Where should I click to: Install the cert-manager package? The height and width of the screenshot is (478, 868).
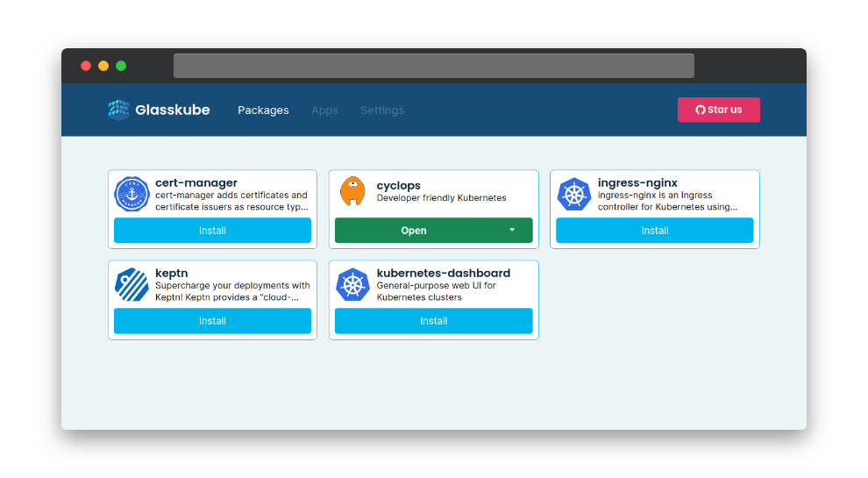[x=212, y=231]
